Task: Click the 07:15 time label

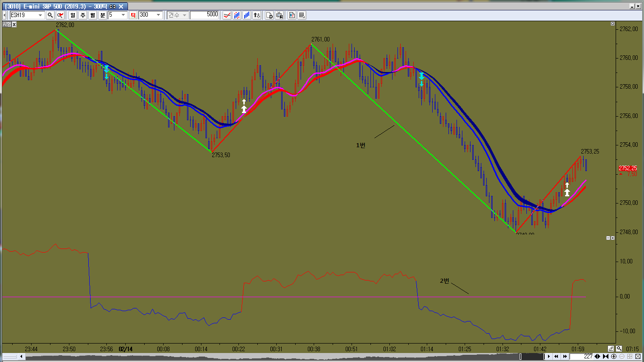Action: (x=632, y=349)
